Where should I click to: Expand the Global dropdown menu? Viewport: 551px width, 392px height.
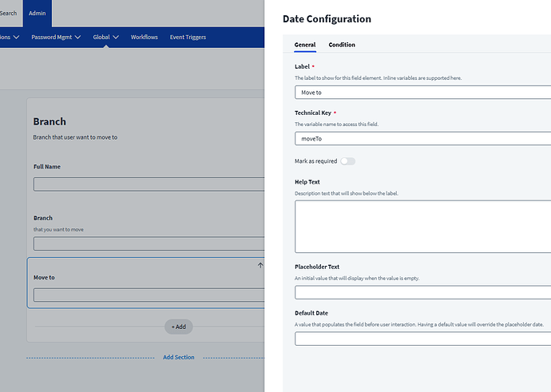click(105, 38)
